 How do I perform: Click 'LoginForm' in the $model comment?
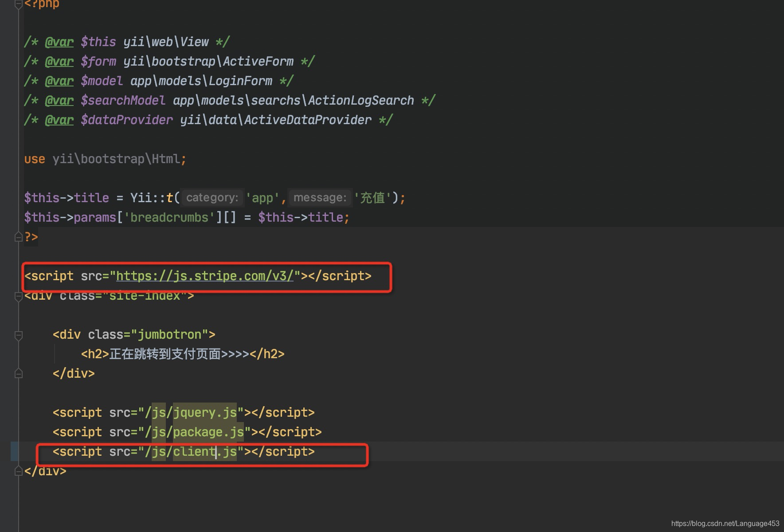click(x=240, y=81)
